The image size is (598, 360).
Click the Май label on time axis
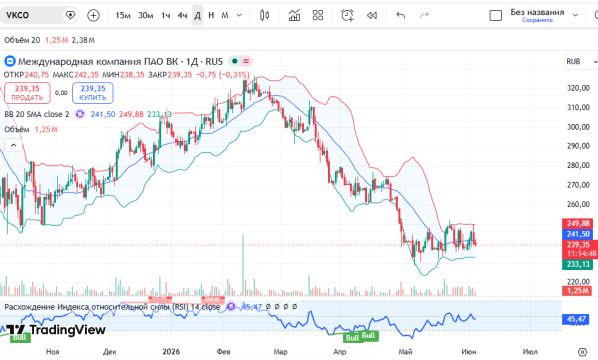(x=405, y=352)
